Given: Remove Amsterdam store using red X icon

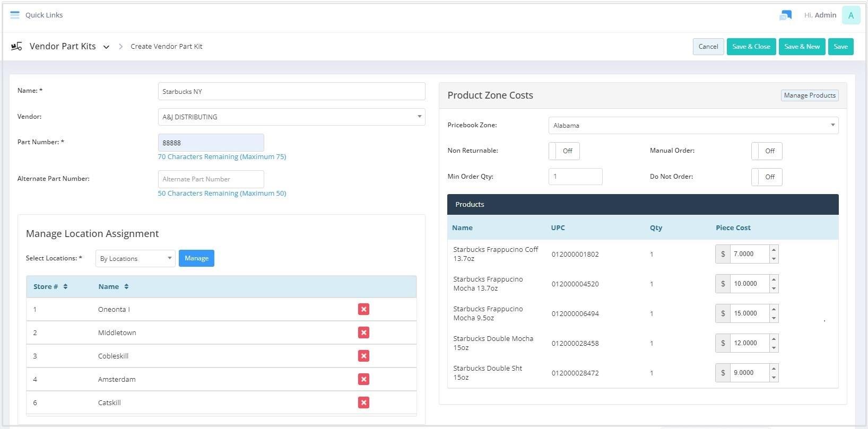Looking at the screenshot, I should (363, 379).
